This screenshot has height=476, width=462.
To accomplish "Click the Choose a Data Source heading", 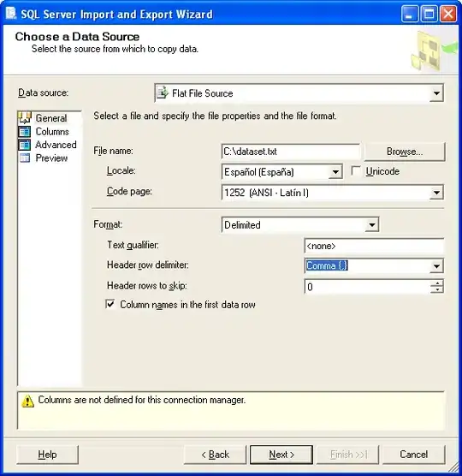I will 77,37.
